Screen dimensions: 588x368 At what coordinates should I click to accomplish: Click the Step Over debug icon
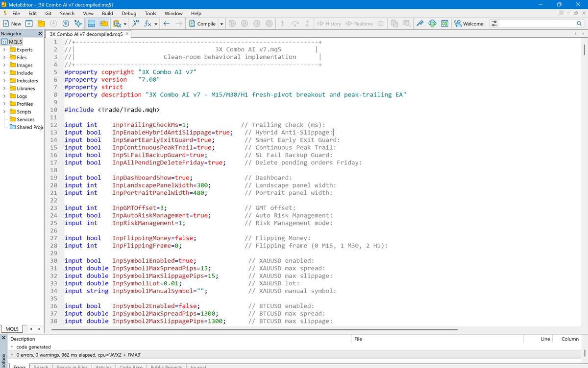click(x=295, y=23)
